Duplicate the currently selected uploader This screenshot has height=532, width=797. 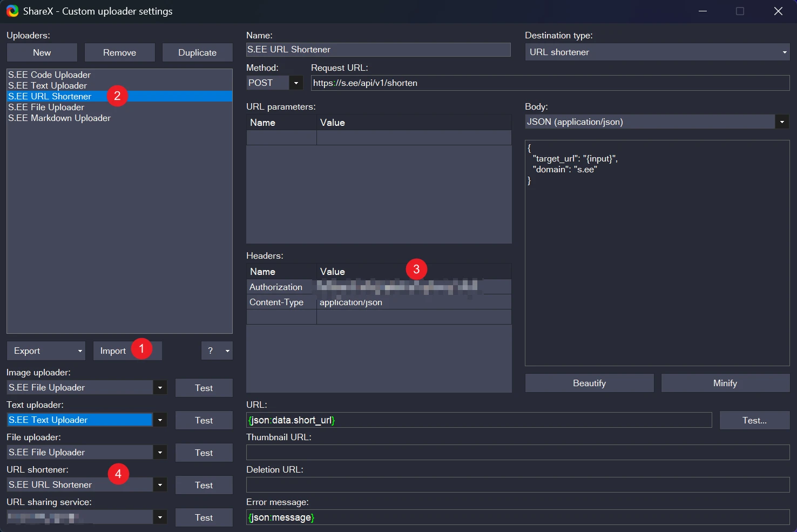coord(197,52)
